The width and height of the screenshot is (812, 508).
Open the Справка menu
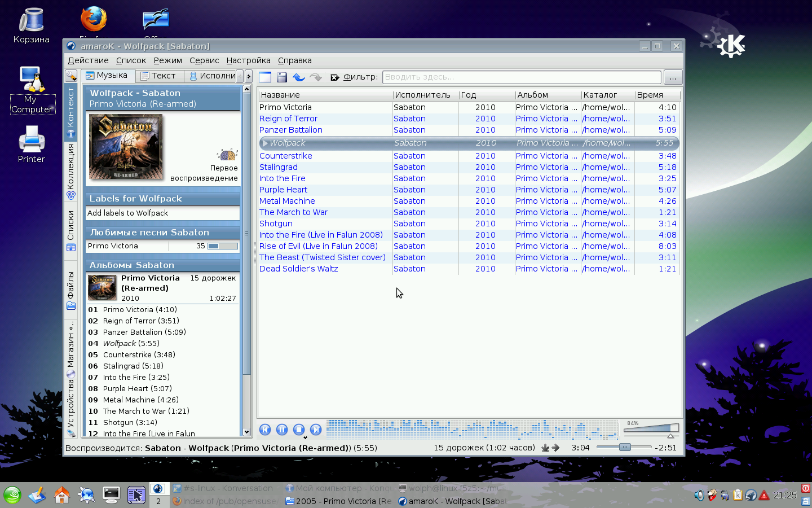[x=294, y=60]
